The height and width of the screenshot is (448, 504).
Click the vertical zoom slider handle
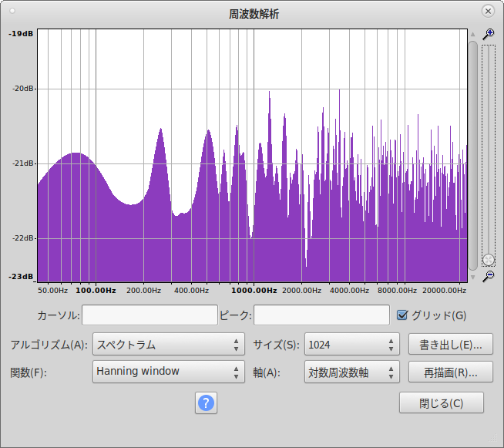488,260
